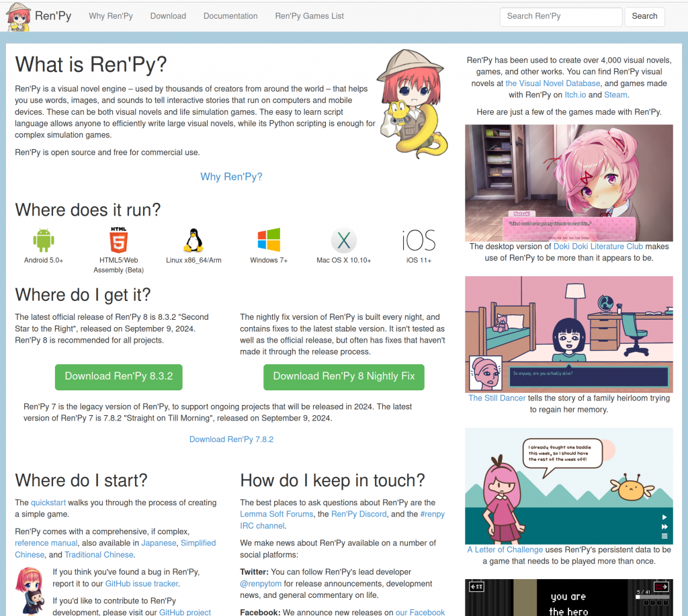Click the 'How do I keep in touch?' heading
Viewport: 688px width, 616px height.
332,480
